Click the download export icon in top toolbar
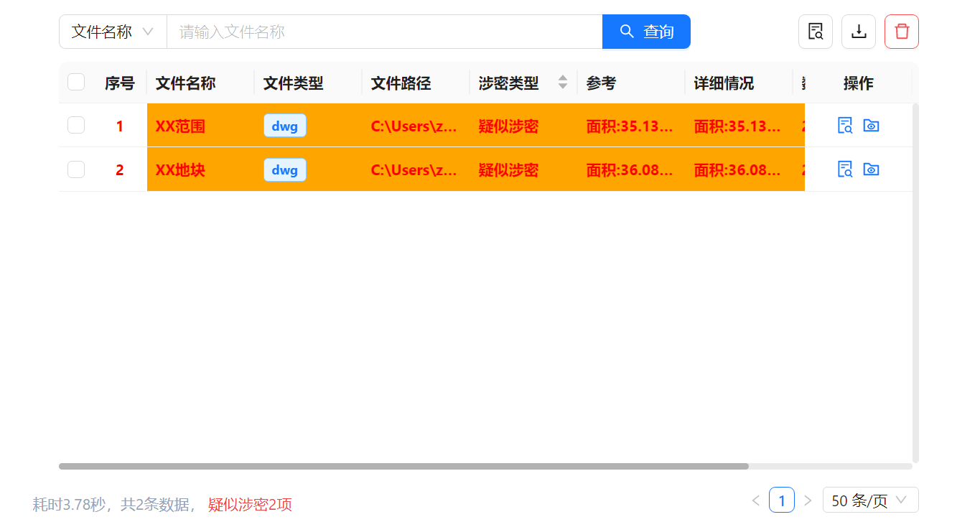This screenshot has width=980, height=522. (858, 32)
